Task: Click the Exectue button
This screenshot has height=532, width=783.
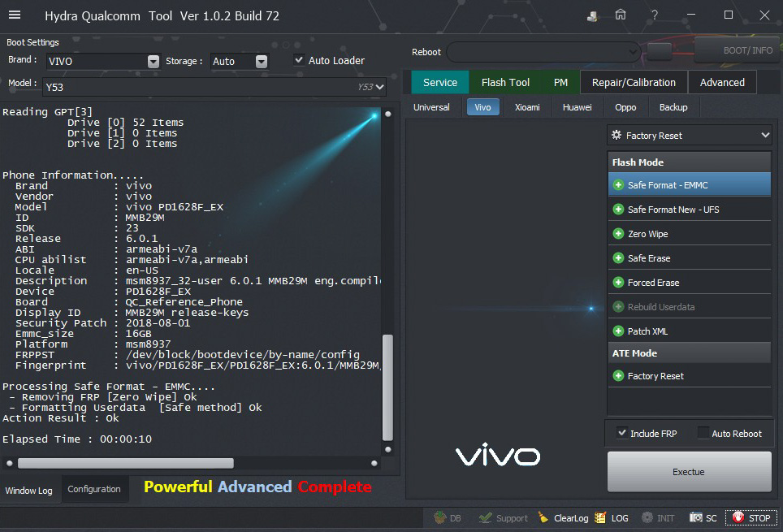Action: click(x=689, y=472)
